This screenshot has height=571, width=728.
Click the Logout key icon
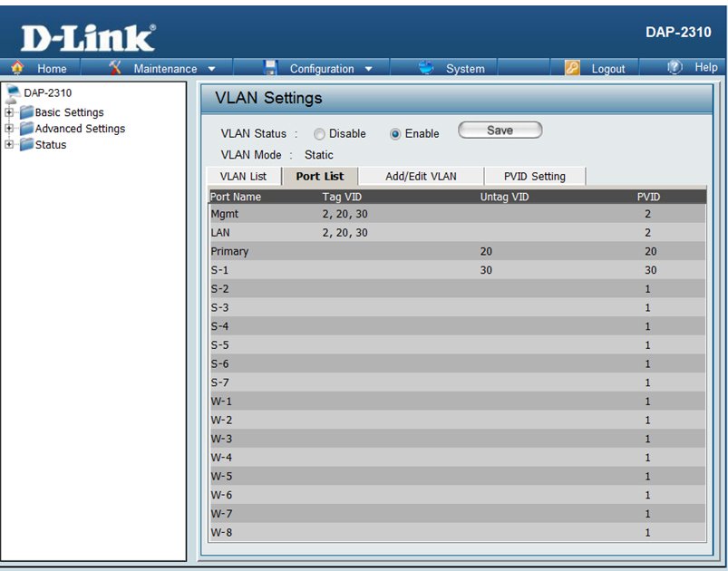click(x=572, y=68)
